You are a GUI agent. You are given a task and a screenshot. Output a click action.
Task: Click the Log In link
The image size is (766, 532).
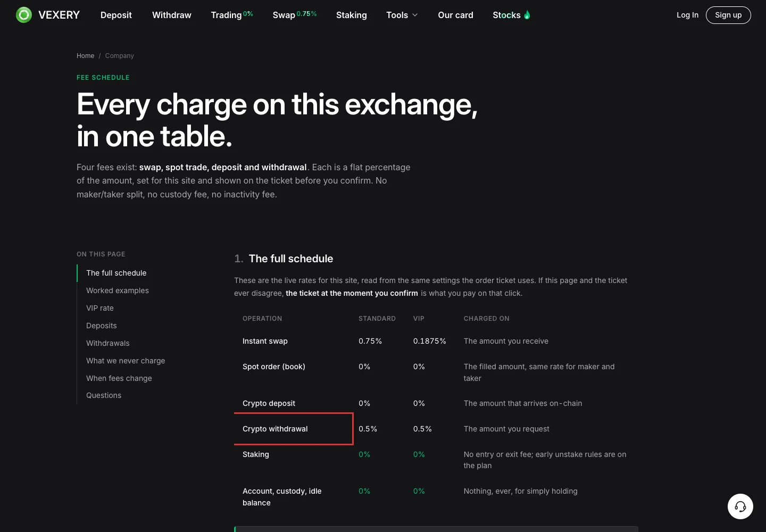tap(687, 15)
